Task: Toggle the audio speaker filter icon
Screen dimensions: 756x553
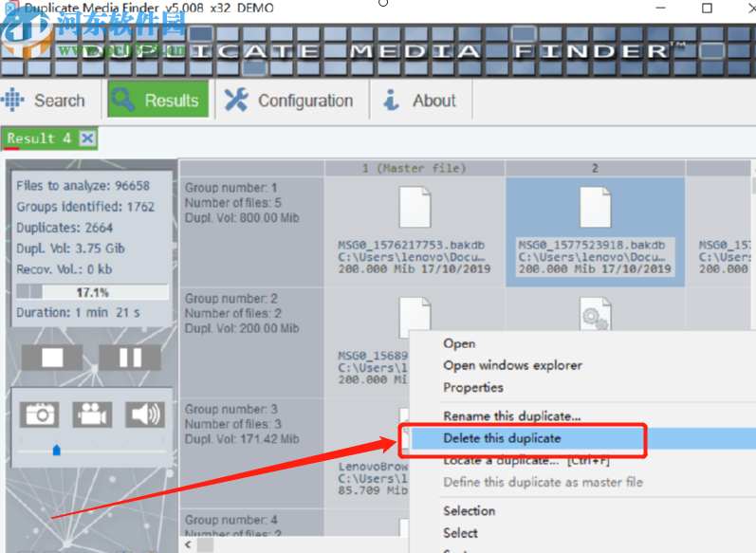Action: click(145, 415)
